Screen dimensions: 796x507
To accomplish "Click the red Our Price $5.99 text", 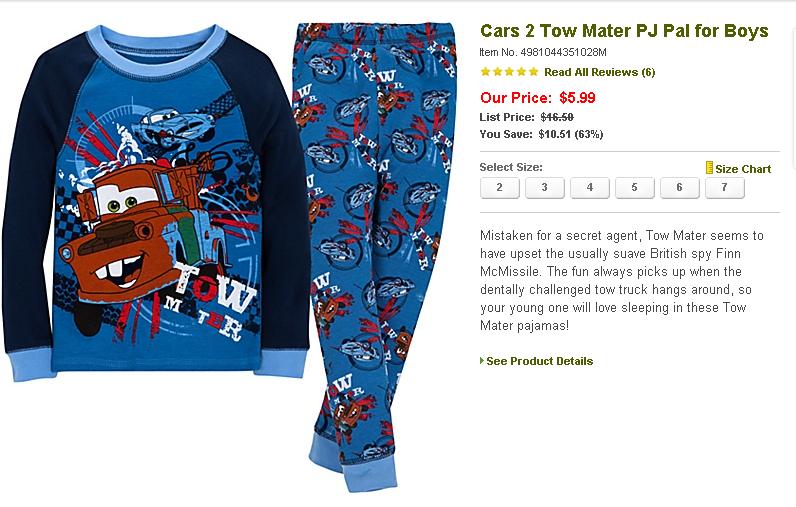I will [538, 97].
